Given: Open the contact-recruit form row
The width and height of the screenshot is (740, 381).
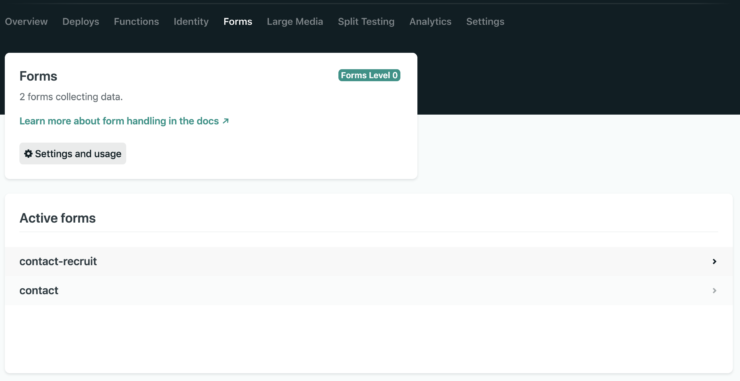Looking at the screenshot, I should click(369, 262).
